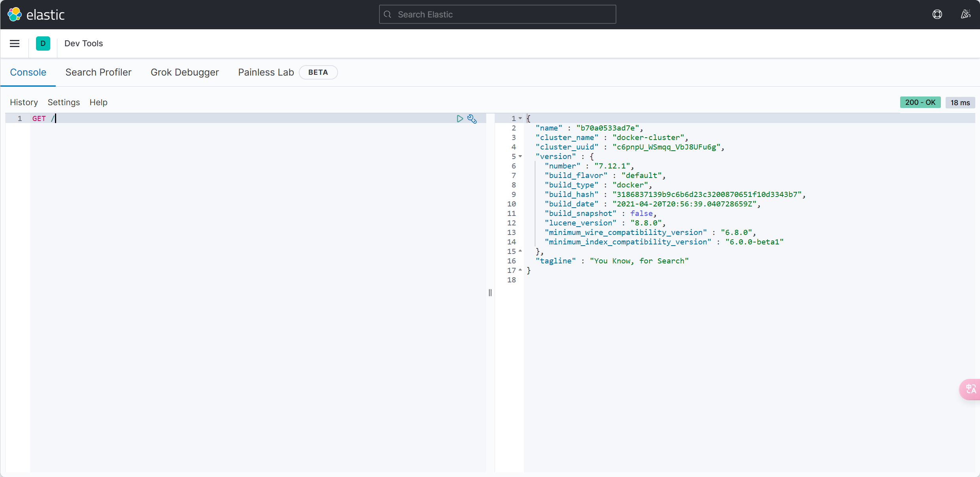Screen dimensions: 980x477
Task: Collapse the version block at line 5
Action: (x=520, y=156)
